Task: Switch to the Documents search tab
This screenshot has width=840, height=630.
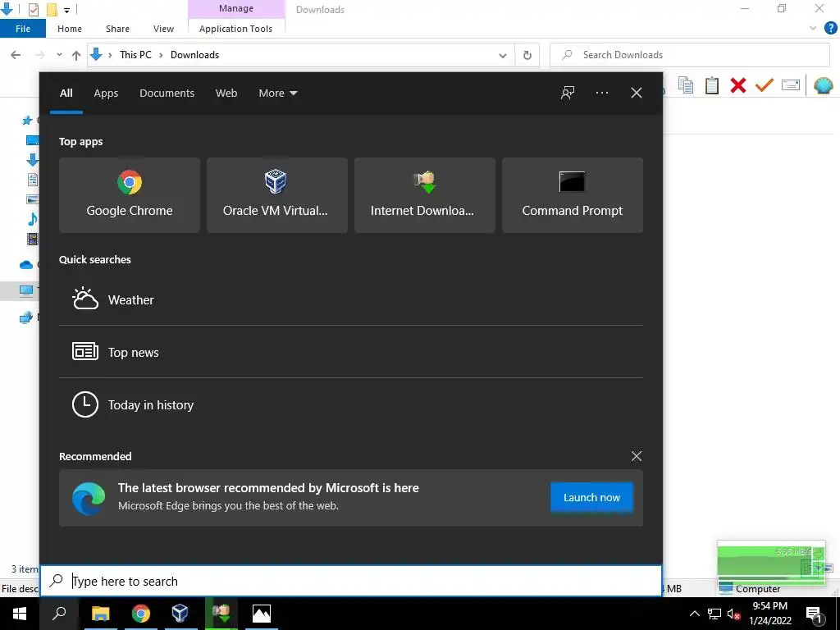Action: tap(167, 94)
